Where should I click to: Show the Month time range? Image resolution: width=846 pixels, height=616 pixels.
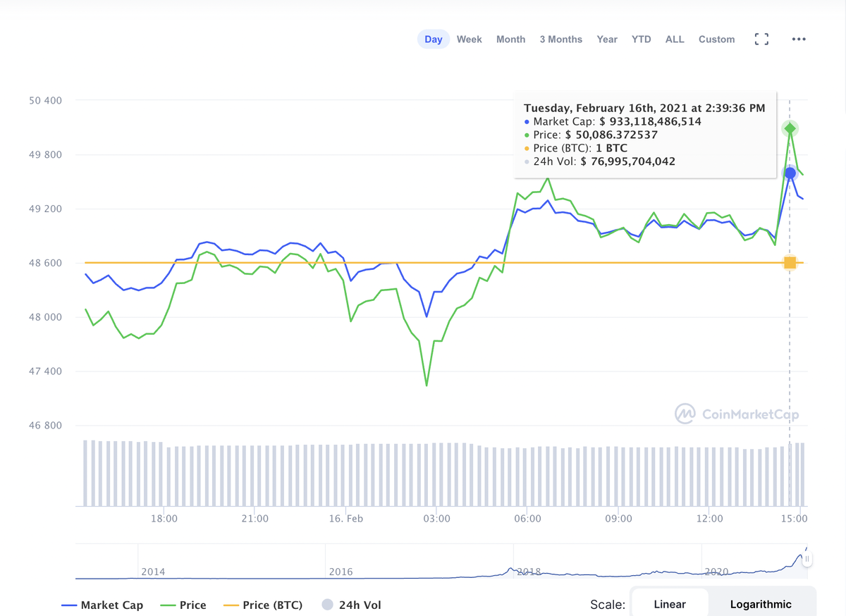point(510,39)
